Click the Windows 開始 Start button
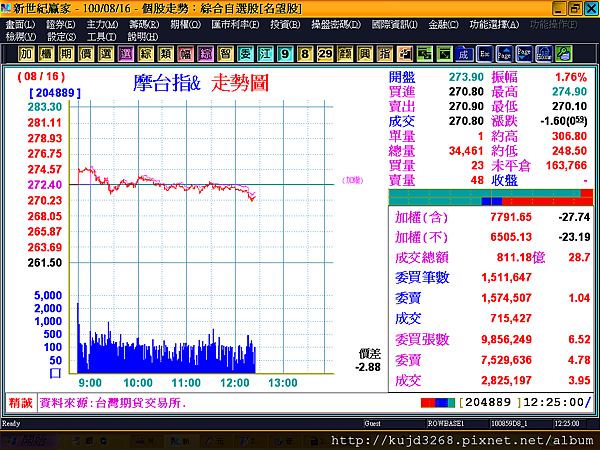600x450 pixels. [29, 440]
